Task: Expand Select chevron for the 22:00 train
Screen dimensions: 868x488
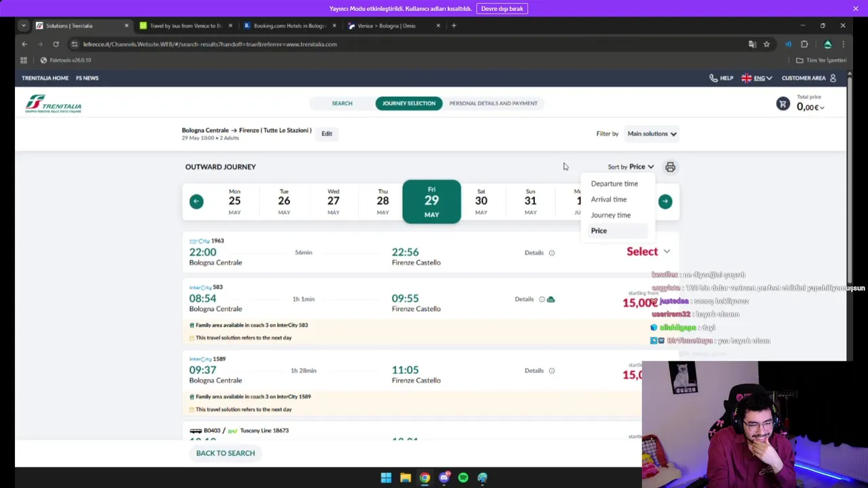Action: [x=667, y=251]
